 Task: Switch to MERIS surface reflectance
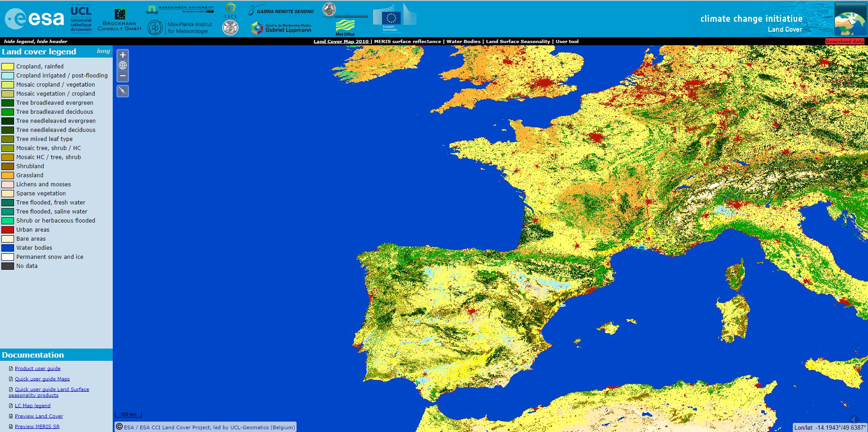tap(407, 41)
